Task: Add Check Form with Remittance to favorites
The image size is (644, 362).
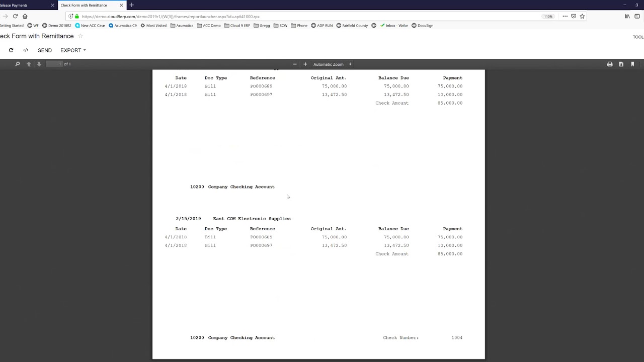Action: coord(80,36)
